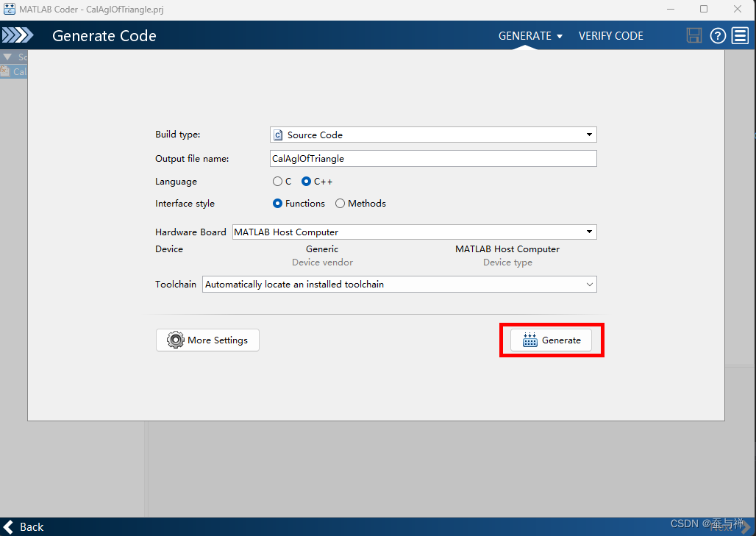Click the Back arrow icon

click(x=8, y=527)
